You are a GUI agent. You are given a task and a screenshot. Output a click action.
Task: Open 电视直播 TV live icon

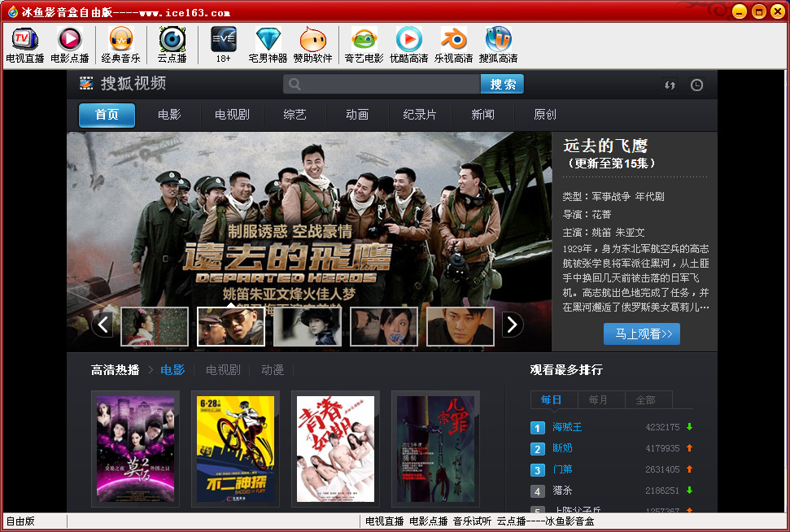pyautogui.click(x=24, y=45)
